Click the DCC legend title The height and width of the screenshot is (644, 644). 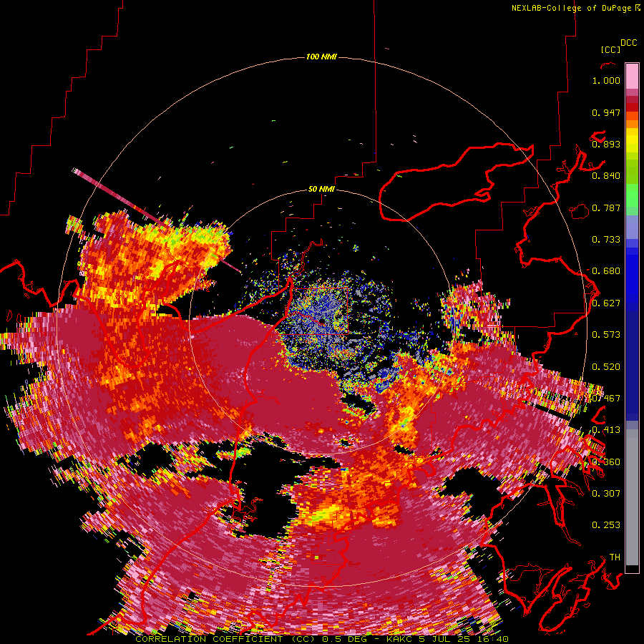[628, 43]
